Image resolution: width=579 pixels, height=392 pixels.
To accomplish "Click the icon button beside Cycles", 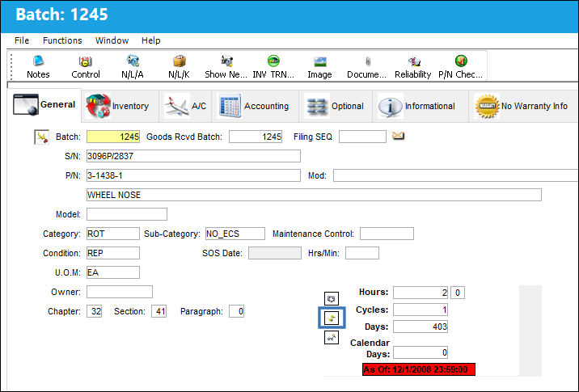I will tap(332, 318).
